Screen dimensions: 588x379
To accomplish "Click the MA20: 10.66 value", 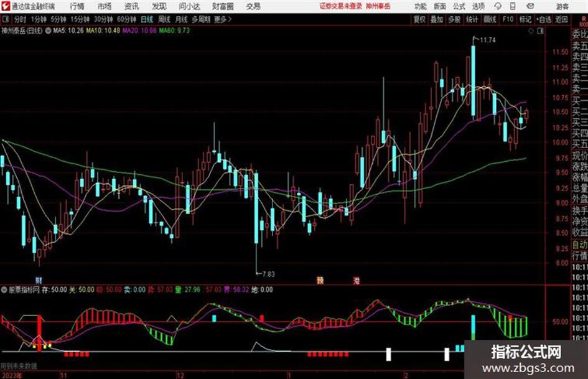I will [x=139, y=30].
